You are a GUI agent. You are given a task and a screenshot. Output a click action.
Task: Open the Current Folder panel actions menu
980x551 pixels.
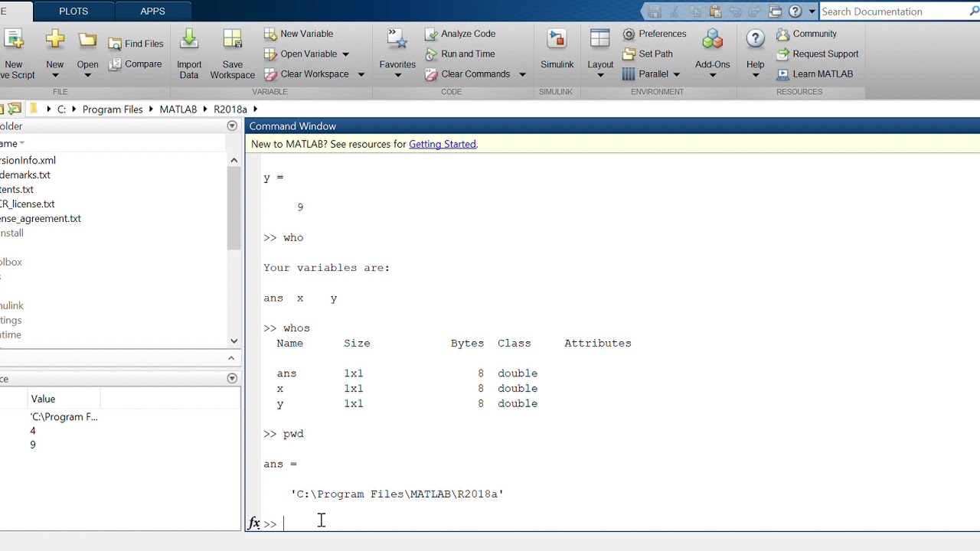point(232,126)
